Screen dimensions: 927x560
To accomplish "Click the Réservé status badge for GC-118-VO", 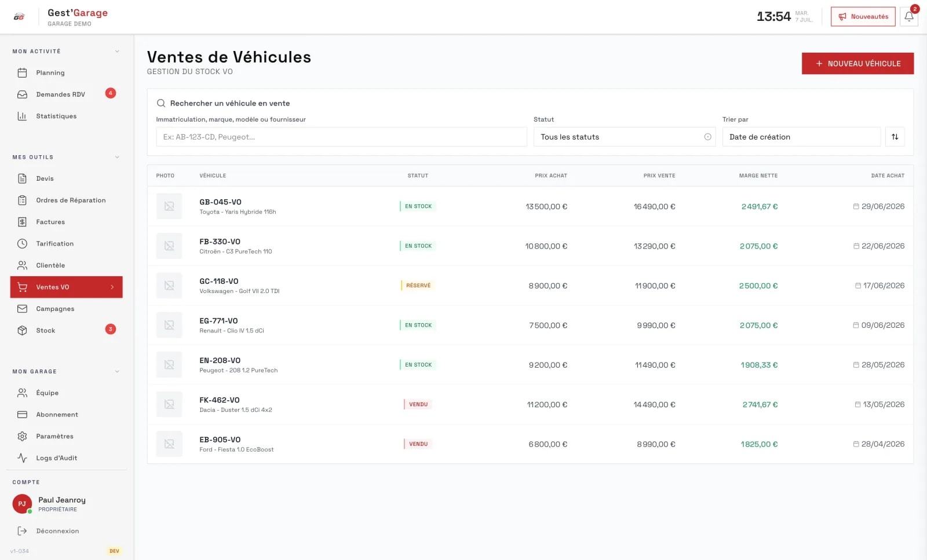I will point(418,286).
